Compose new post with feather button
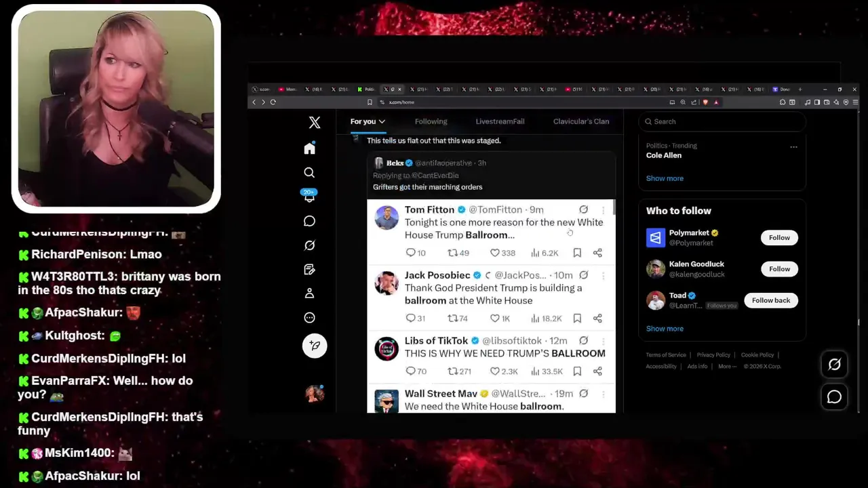This screenshot has width=868, height=488. click(x=315, y=346)
